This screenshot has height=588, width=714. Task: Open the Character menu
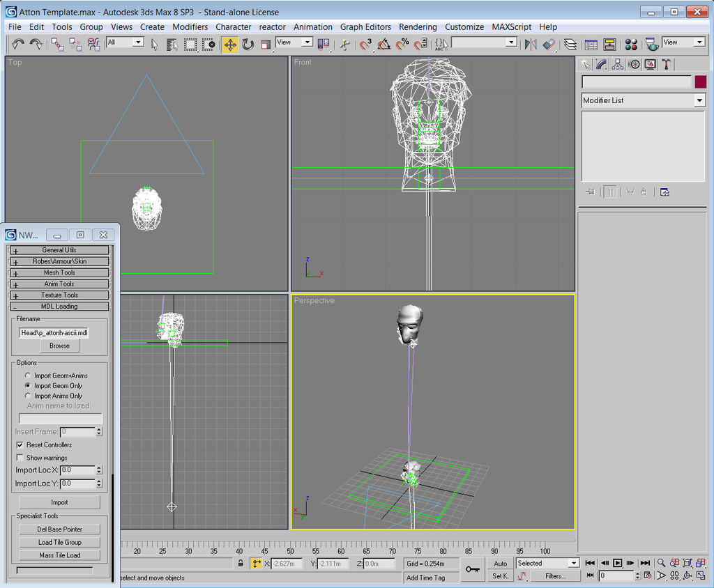pyautogui.click(x=233, y=27)
